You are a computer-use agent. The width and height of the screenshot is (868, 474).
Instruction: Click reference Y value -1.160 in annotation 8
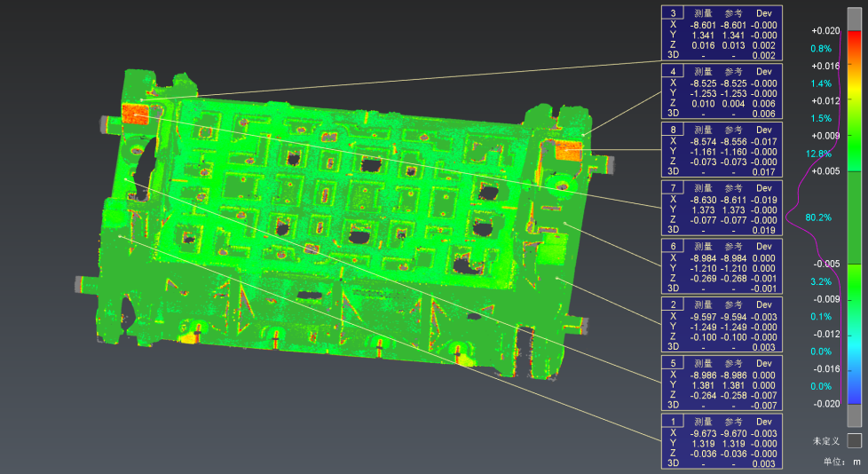(734, 152)
